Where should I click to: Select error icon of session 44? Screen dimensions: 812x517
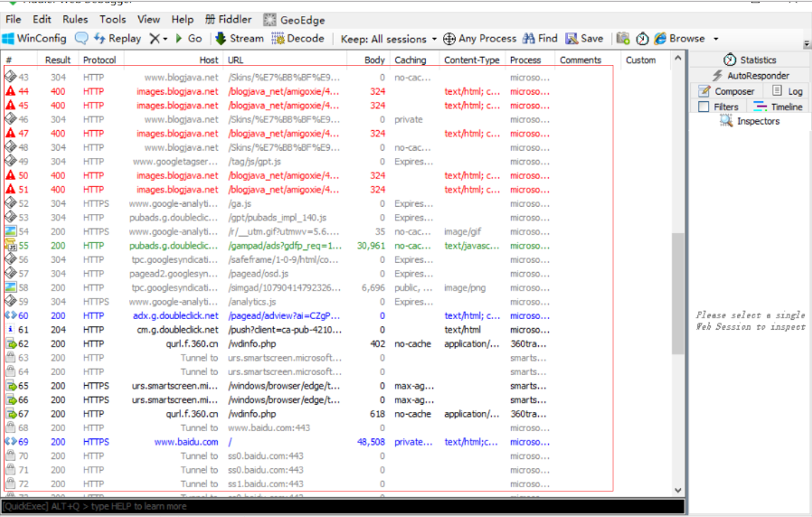pos(10,91)
